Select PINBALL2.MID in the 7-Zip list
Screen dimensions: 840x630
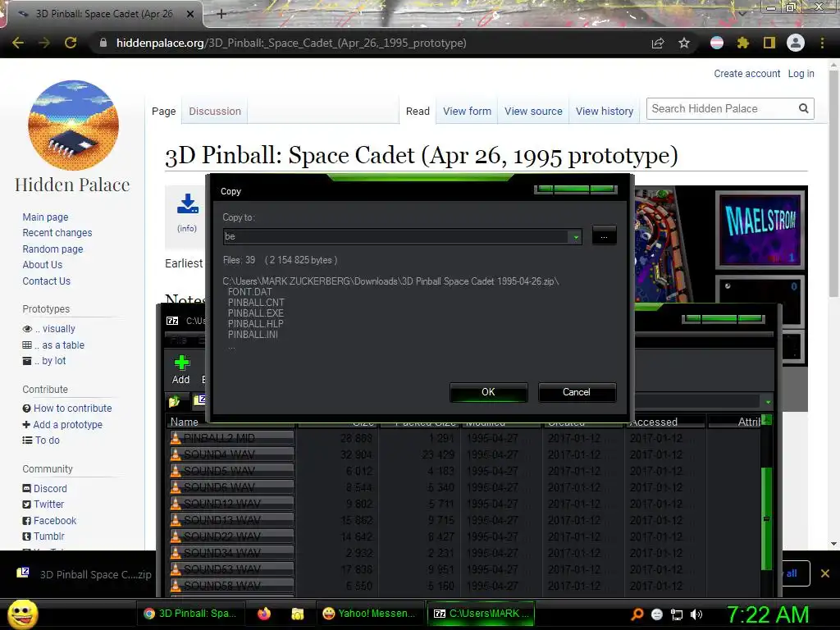point(232,438)
